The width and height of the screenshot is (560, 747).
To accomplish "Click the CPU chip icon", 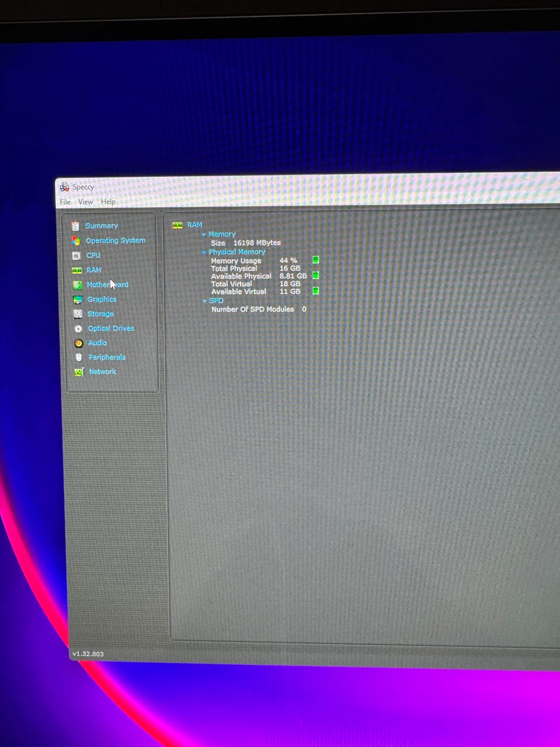I will click(x=76, y=256).
